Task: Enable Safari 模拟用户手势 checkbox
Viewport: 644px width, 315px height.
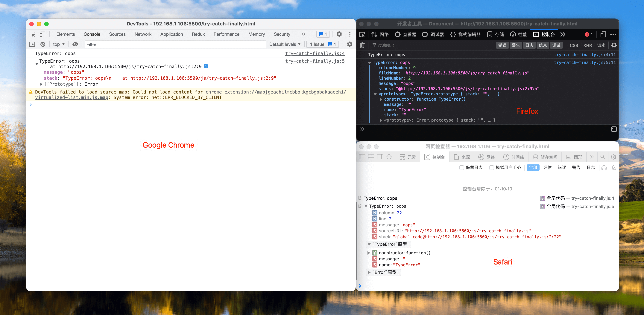Action: [491, 167]
